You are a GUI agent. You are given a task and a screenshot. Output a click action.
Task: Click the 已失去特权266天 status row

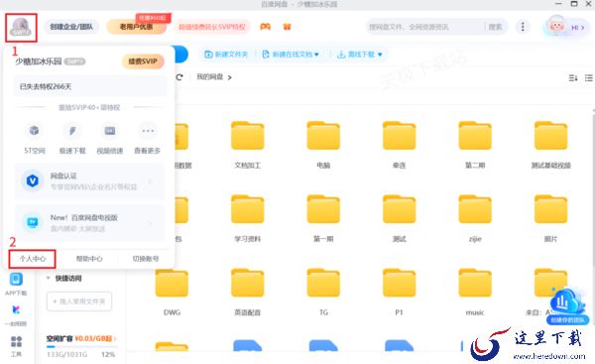tap(90, 86)
